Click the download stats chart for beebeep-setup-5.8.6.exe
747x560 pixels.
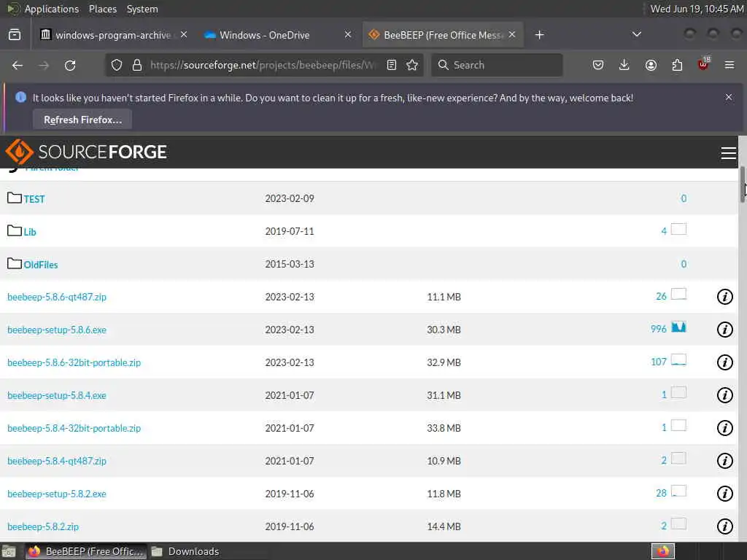coord(678,327)
